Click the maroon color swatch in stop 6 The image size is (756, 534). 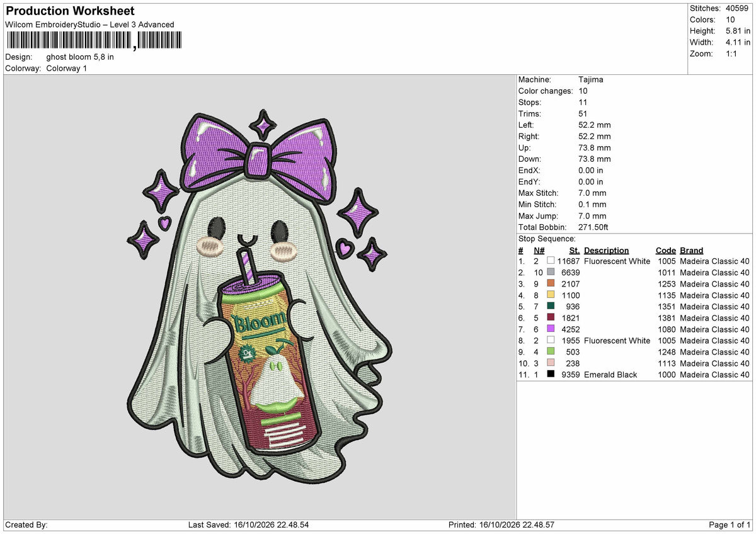[x=551, y=317]
